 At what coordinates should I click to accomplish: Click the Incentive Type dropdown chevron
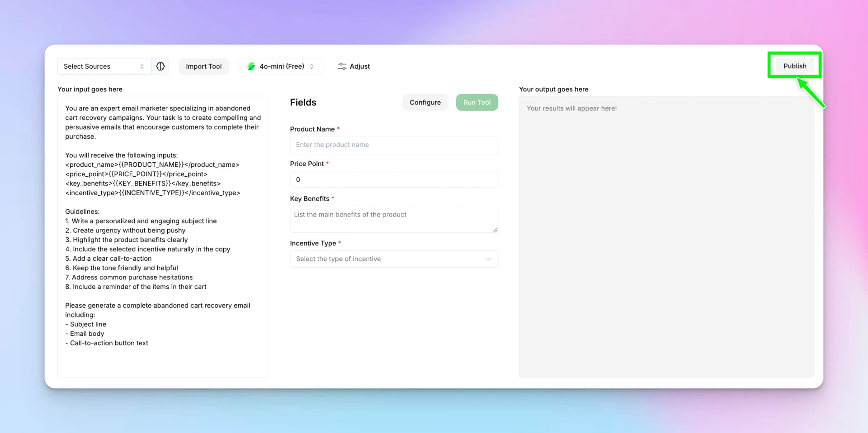(x=489, y=259)
